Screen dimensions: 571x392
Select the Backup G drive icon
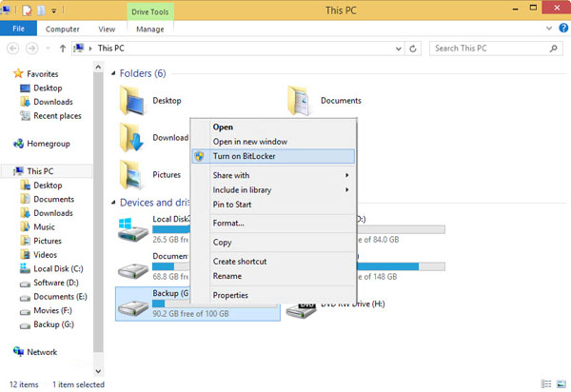coord(132,306)
